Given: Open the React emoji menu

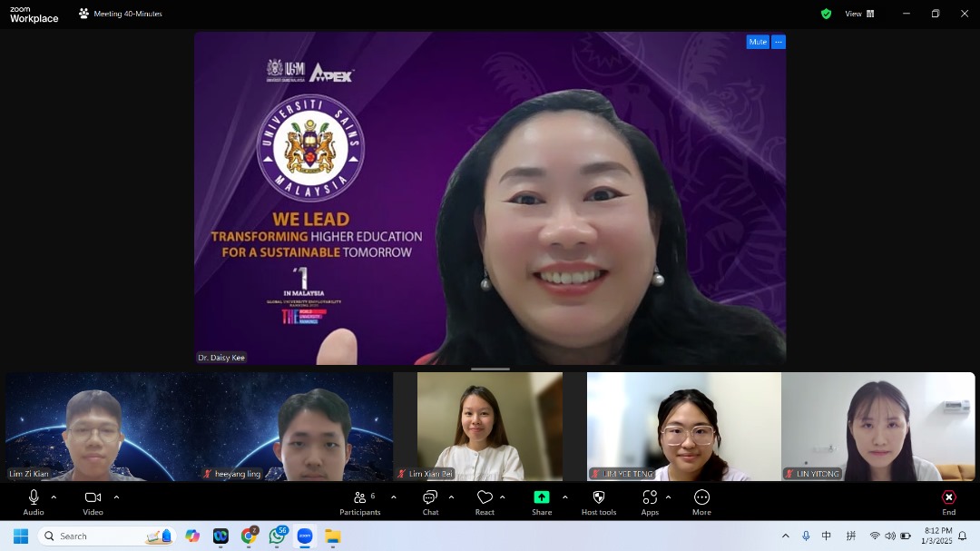Looking at the screenshot, I should coord(485,502).
